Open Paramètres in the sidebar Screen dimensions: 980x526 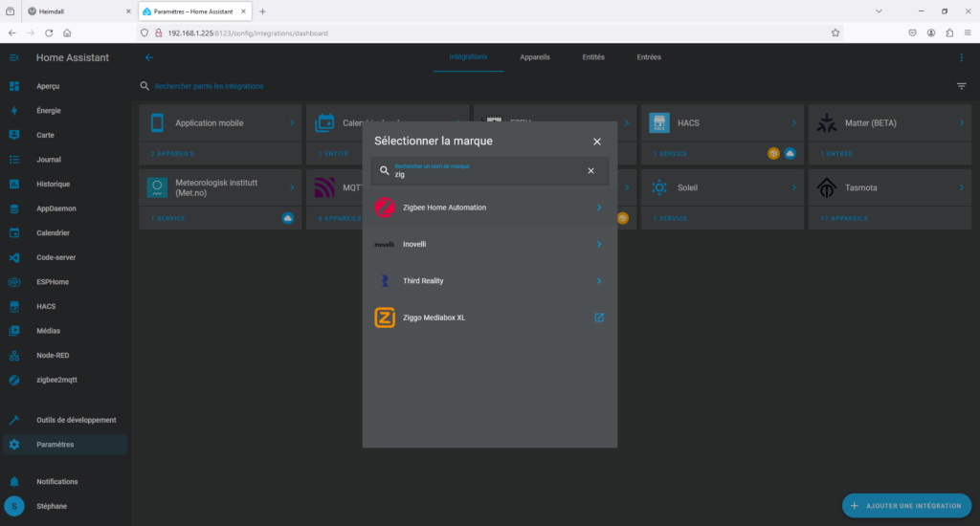click(x=55, y=445)
